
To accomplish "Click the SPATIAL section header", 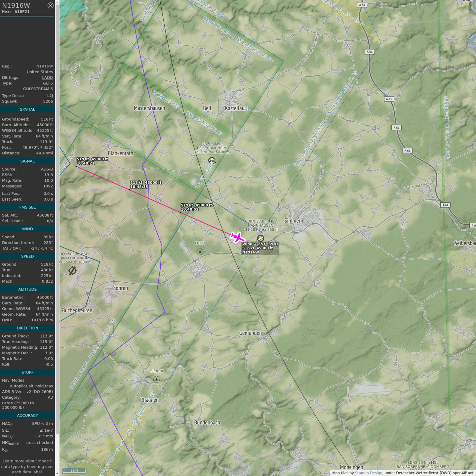I will coord(27,109).
